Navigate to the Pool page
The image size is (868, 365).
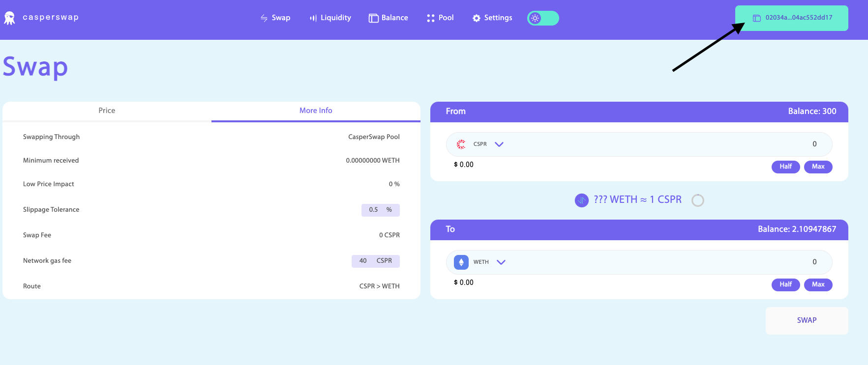pyautogui.click(x=441, y=18)
